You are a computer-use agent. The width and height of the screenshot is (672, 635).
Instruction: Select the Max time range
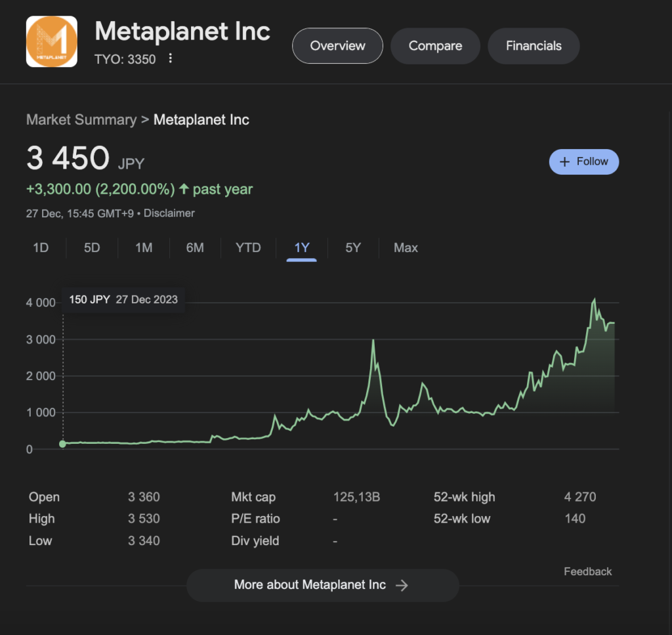pyautogui.click(x=406, y=248)
